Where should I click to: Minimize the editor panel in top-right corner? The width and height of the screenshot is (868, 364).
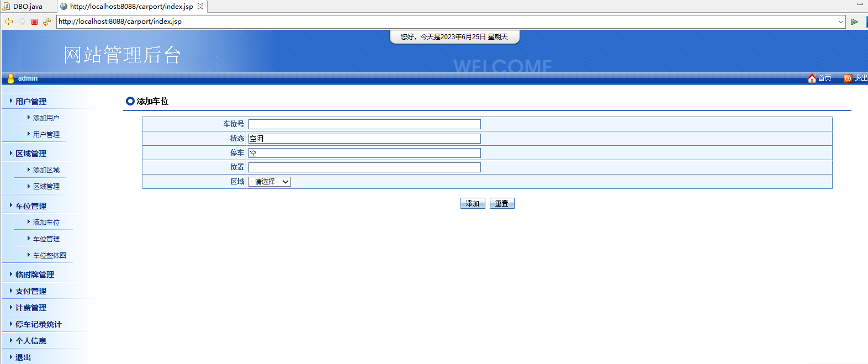point(860,4)
